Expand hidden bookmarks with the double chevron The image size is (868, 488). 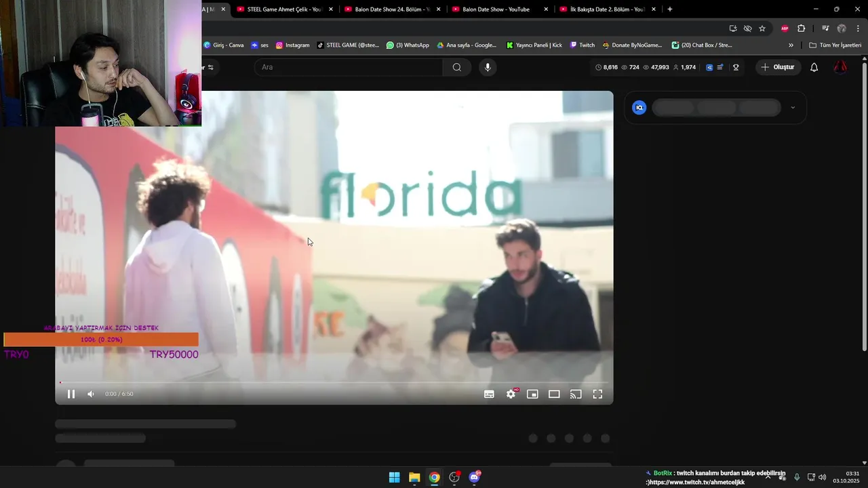791,45
